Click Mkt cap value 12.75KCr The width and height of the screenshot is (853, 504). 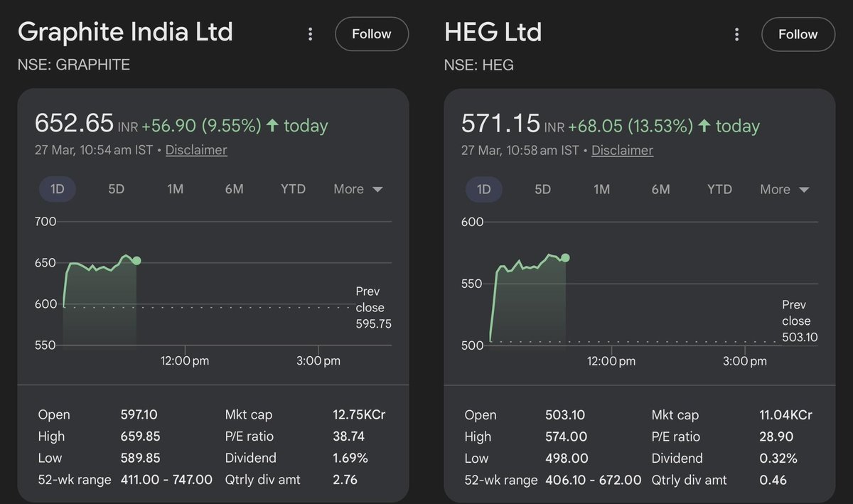(x=359, y=414)
